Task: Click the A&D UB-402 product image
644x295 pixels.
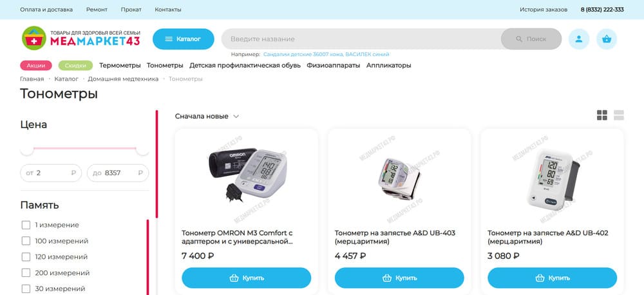Action: [x=553, y=179]
